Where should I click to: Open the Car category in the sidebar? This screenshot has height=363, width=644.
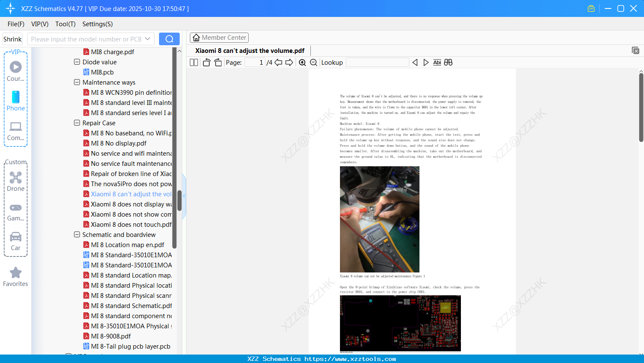[16, 241]
